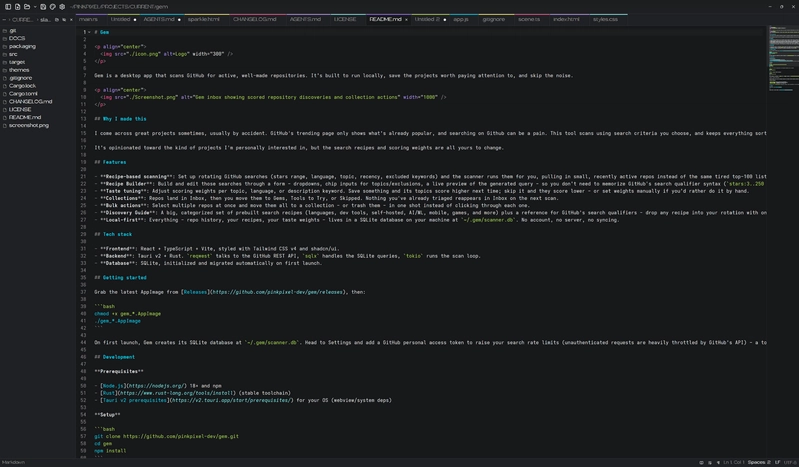
Task: Open the Rust install link on line 51
Action: tap(111, 393)
